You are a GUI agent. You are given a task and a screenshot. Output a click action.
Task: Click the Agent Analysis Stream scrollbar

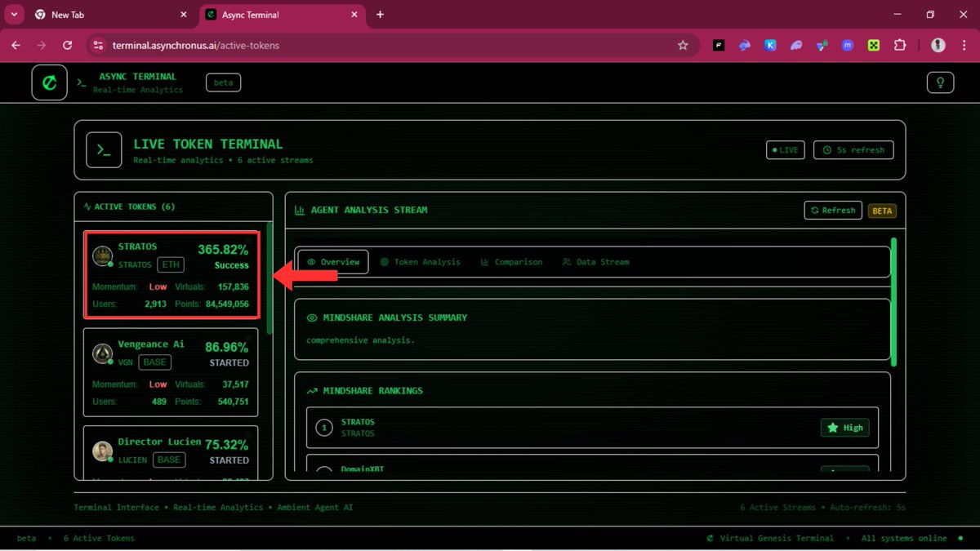(x=894, y=302)
